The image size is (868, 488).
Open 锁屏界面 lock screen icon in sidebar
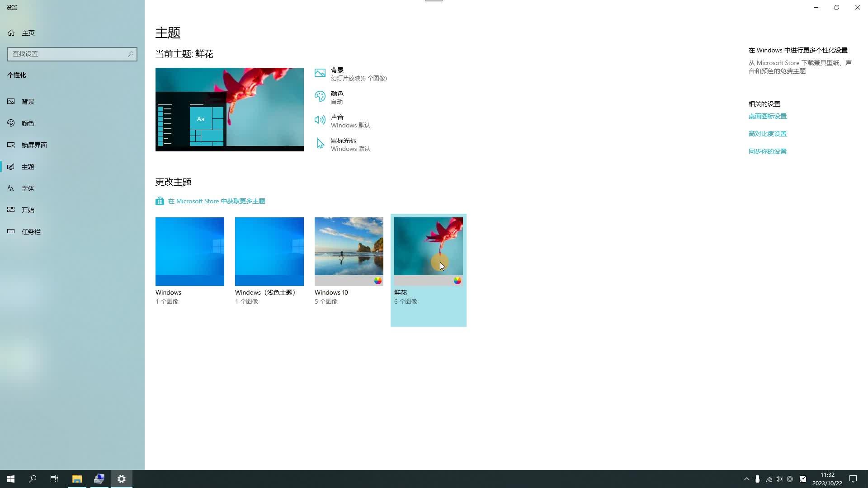[x=11, y=145]
